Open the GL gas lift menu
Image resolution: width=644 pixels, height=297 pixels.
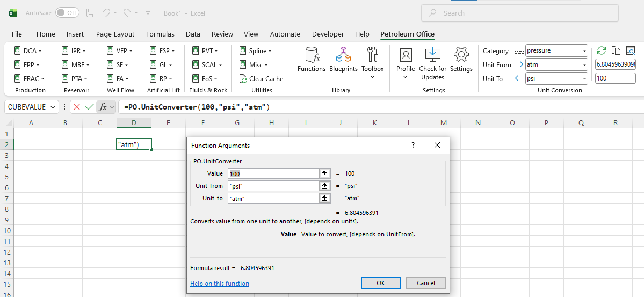[161, 64]
